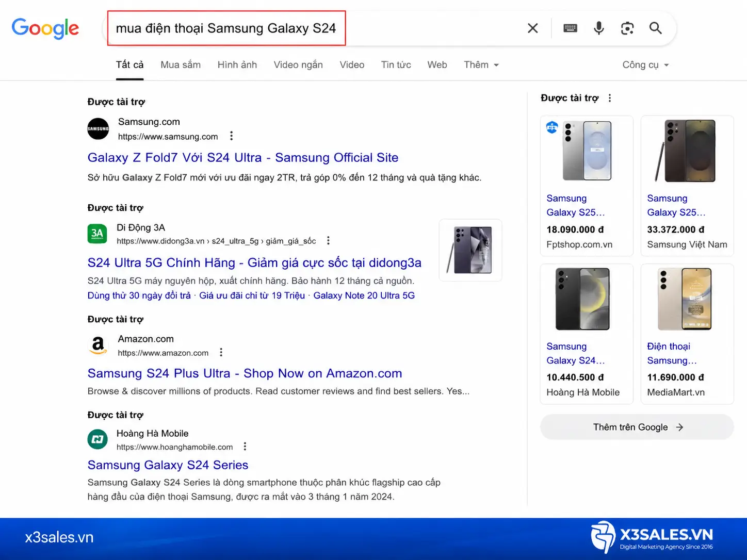Click Giá ưu đãi chỉ từ 19 Triệu sitelink

(x=252, y=295)
